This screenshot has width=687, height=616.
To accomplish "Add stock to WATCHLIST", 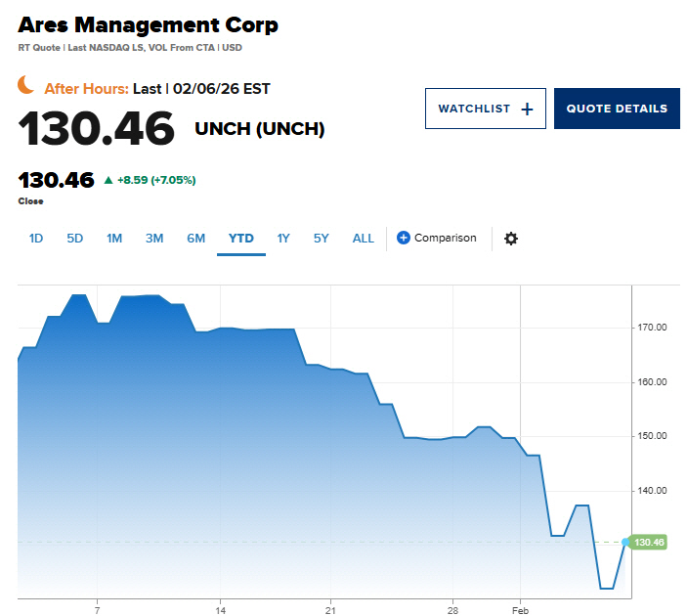I will coord(486,109).
